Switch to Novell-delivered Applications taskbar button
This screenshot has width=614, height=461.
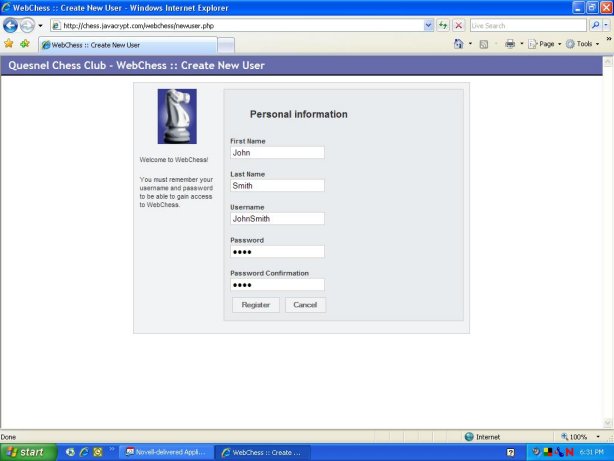[x=166, y=452]
